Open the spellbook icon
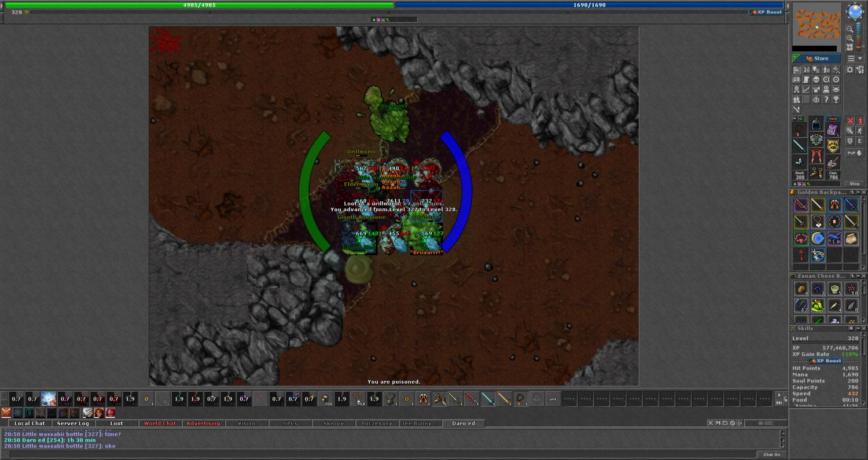The image size is (868, 460). tap(797, 79)
